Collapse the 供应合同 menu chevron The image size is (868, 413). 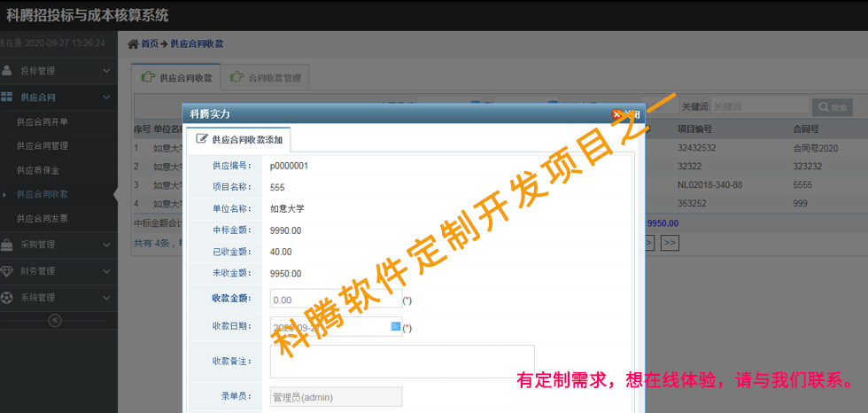(107, 97)
